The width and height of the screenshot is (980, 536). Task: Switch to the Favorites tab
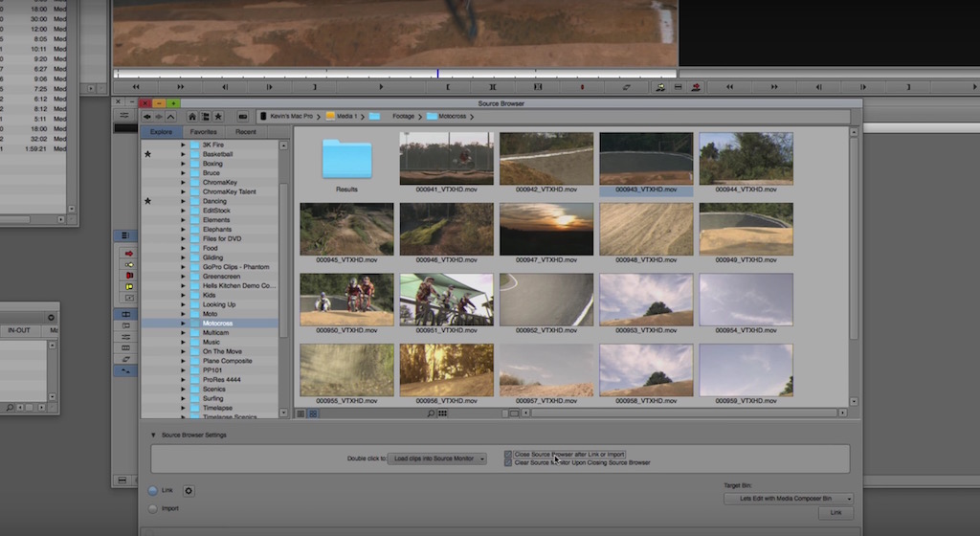[x=203, y=132]
